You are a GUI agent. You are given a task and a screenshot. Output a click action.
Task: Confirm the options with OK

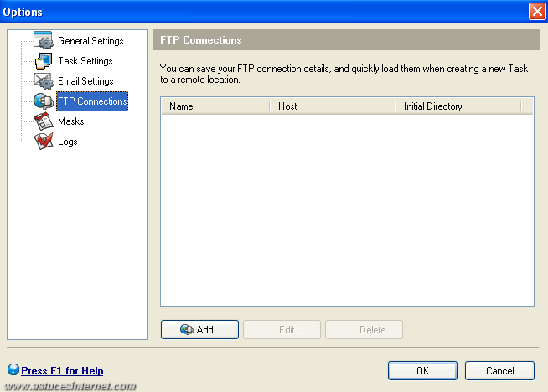coord(422,371)
